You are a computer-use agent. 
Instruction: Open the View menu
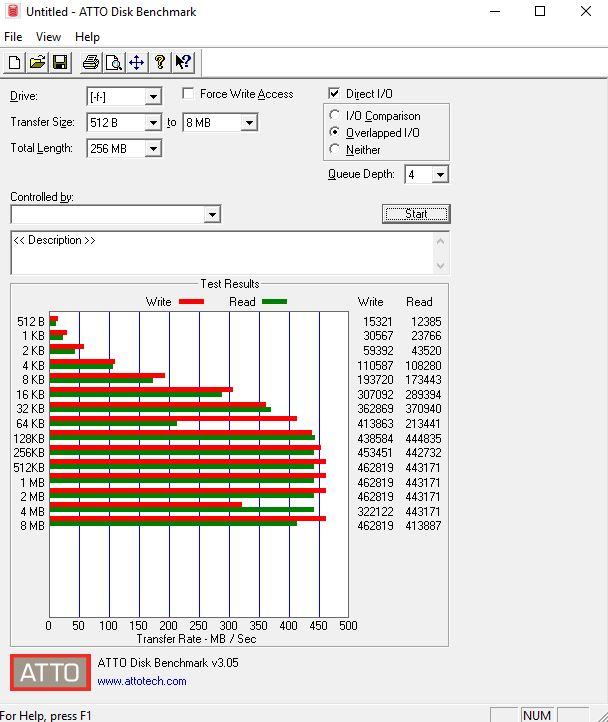pos(48,37)
